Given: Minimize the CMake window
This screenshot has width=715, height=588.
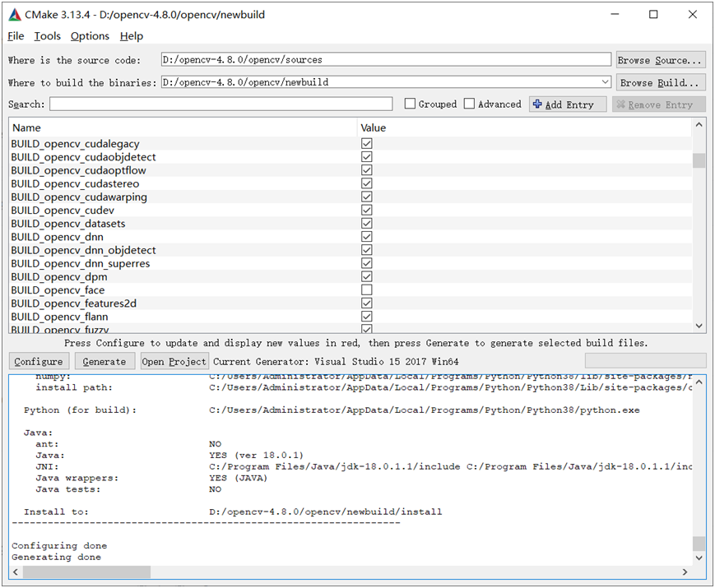Looking at the screenshot, I should 615,15.
